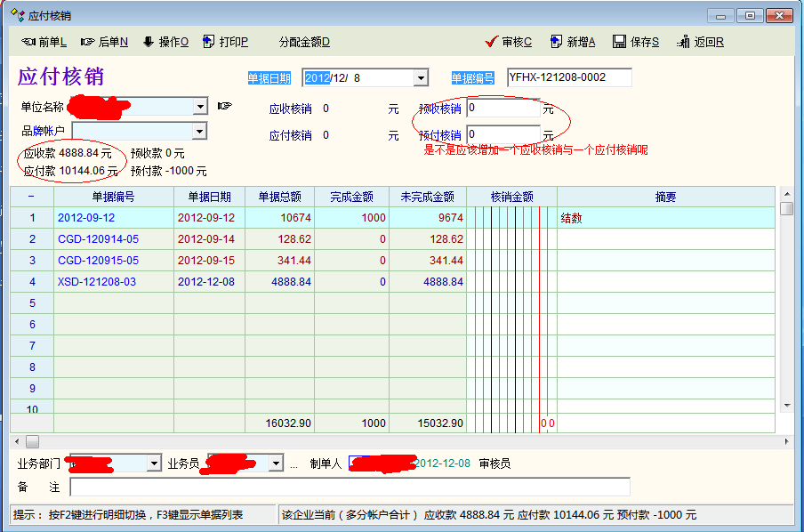Expand the 业务部门 dropdown
The width and height of the screenshot is (804, 532).
point(154,463)
